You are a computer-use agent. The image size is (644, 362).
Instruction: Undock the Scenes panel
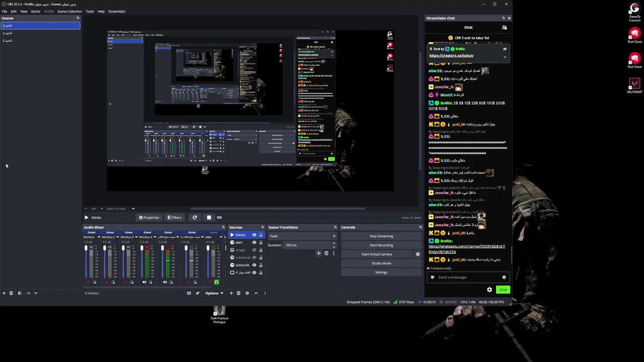click(77, 18)
